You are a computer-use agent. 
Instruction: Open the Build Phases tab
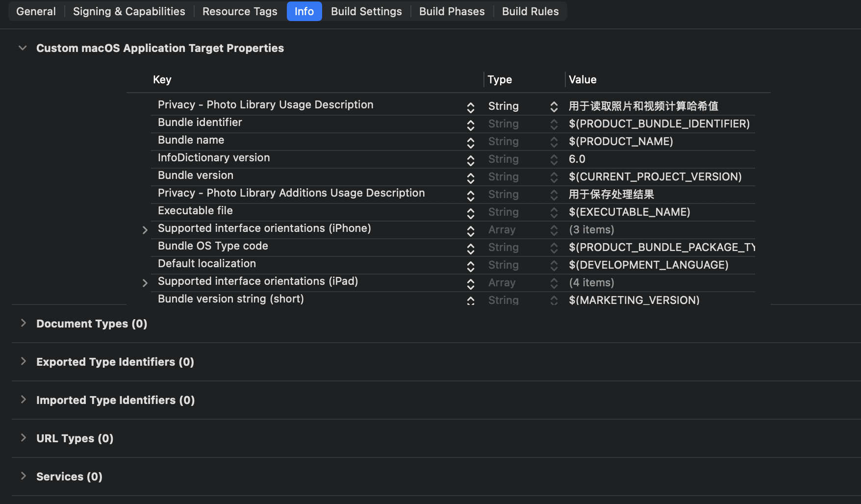[452, 11]
